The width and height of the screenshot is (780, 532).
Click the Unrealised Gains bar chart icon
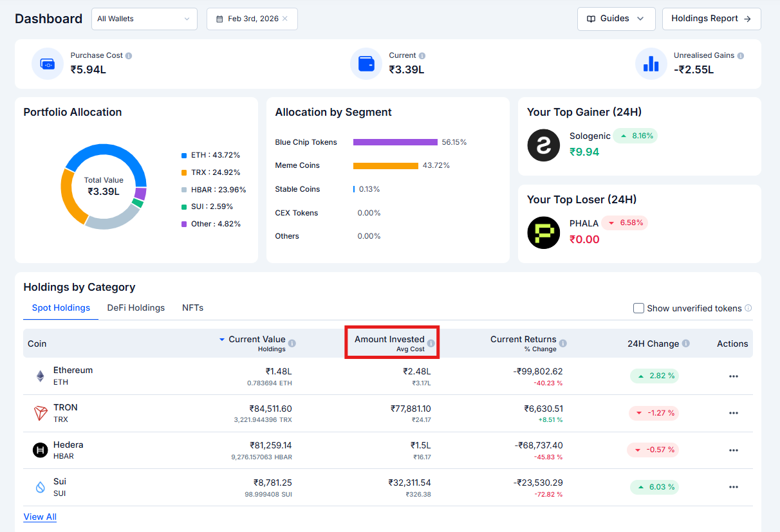tap(651, 64)
